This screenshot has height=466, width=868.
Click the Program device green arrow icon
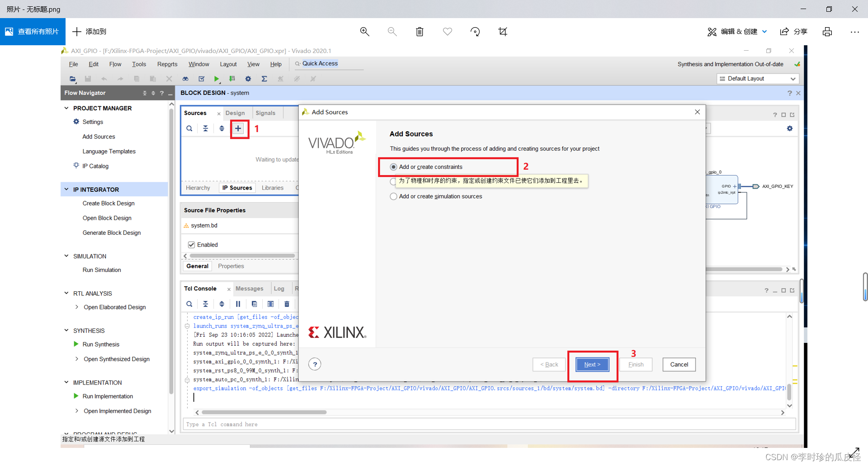point(232,79)
